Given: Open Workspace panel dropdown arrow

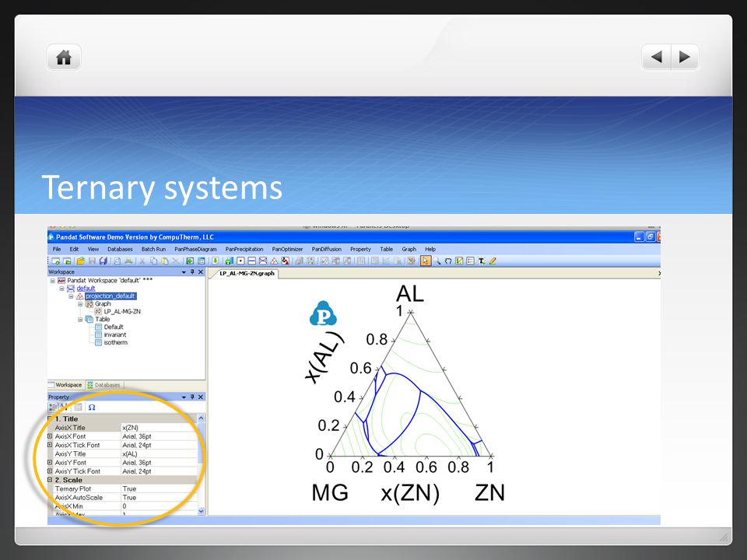Looking at the screenshot, I should [184, 272].
